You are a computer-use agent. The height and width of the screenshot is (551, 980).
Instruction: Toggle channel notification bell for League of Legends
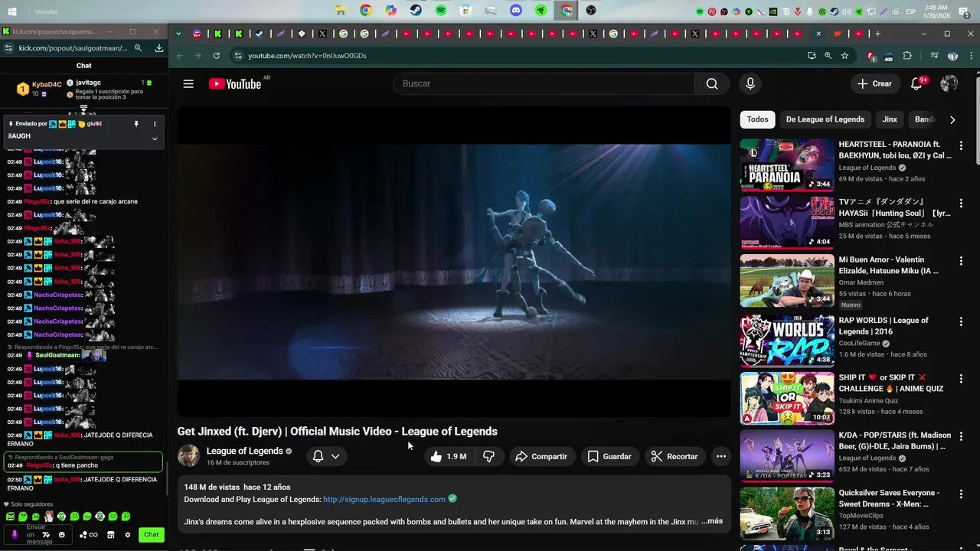tap(326, 456)
